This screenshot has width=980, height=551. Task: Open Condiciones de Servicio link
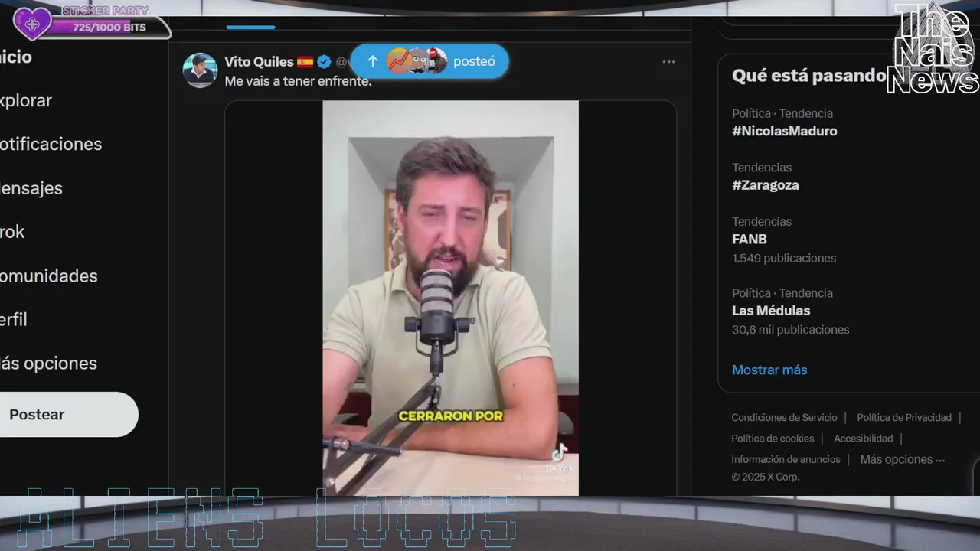pos(784,418)
